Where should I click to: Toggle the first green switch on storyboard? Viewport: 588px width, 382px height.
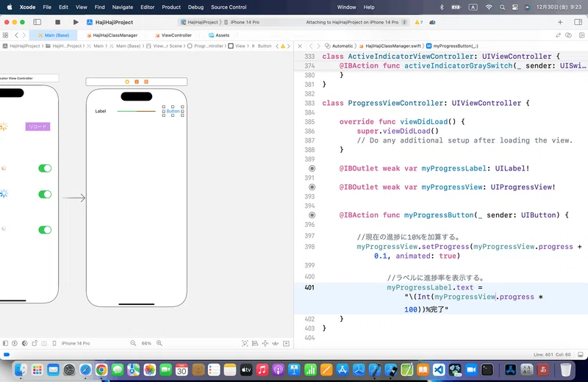point(45,168)
